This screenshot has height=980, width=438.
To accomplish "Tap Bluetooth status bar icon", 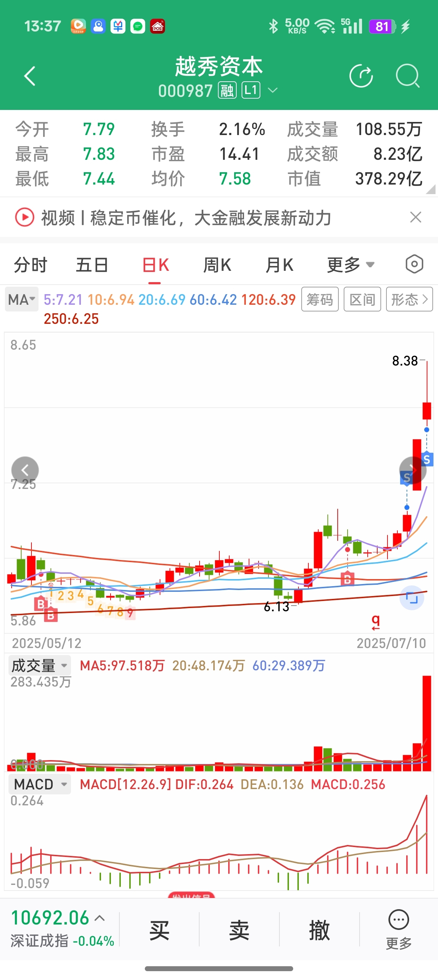I will [273, 26].
